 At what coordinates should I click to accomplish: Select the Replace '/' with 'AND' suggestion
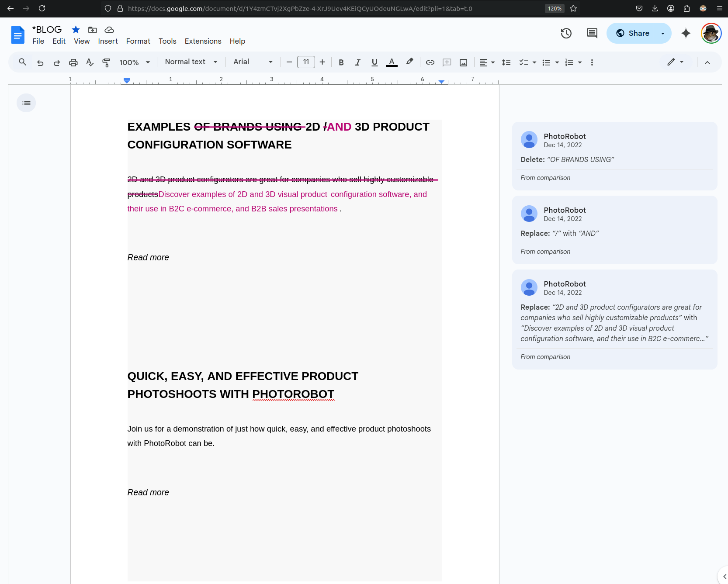click(614, 230)
